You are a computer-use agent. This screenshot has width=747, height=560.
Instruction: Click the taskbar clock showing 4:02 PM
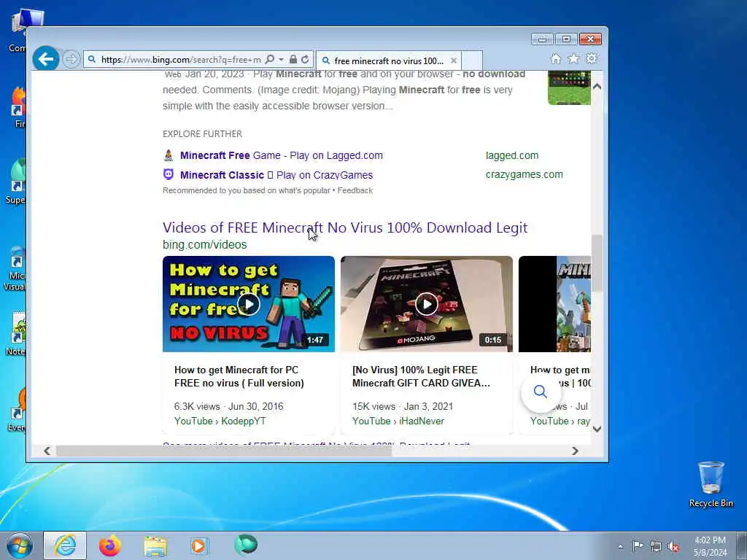pyautogui.click(x=710, y=546)
